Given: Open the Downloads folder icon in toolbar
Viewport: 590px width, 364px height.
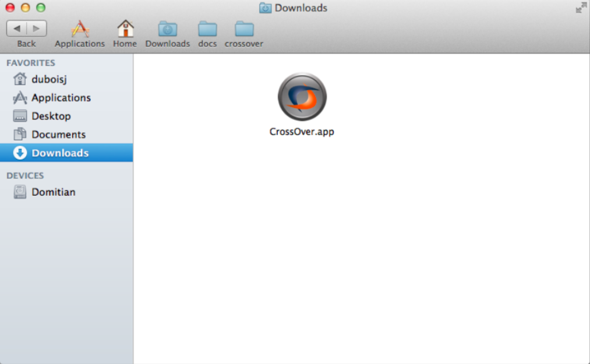Looking at the screenshot, I should pos(167,29).
